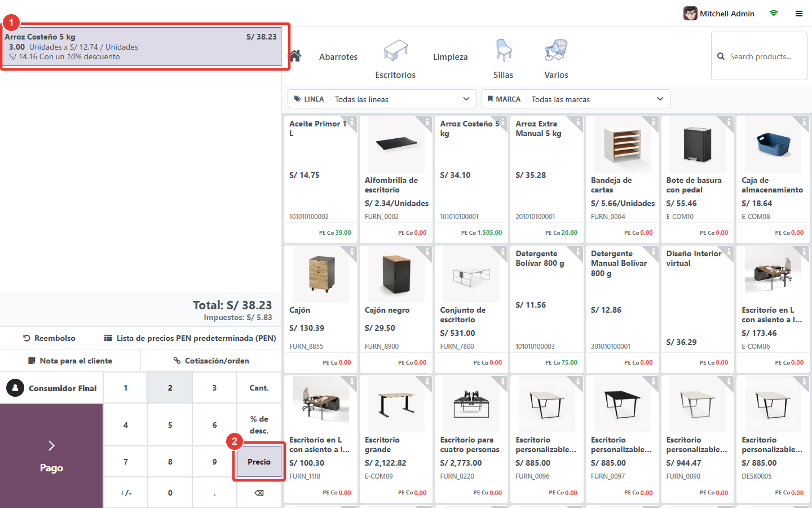Viewport: 812px width, 508px height.
Task: Open the Escritorios category desk icon
Action: click(395, 50)
